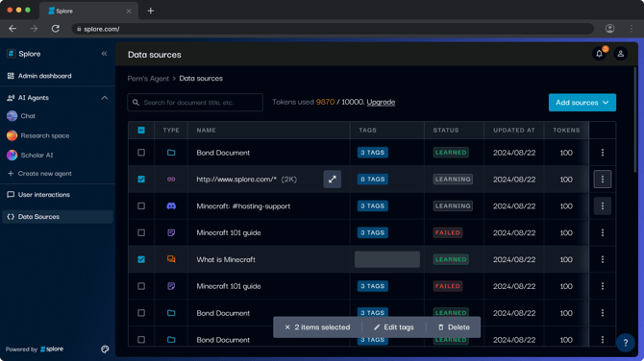Click the Minecraft: #hosting-support name
The width and height of the screenshot is (644, 361).
tap(243, 205)
